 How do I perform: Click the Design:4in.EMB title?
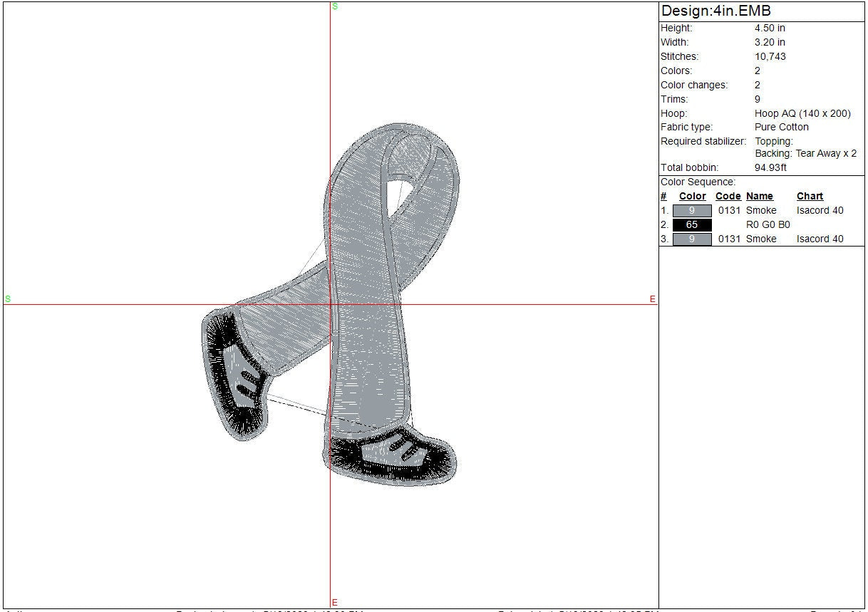pos(715,11)
